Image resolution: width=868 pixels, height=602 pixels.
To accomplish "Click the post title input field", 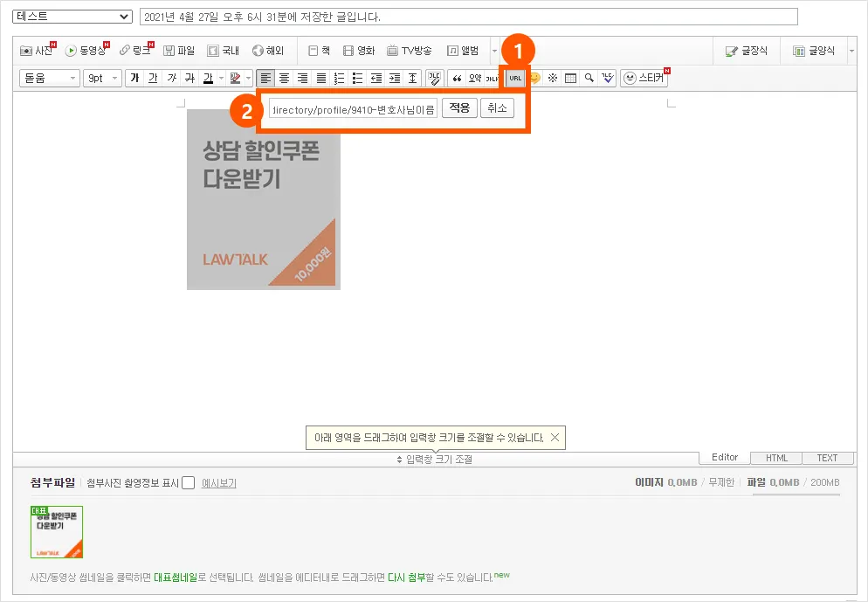I will pos(468,17).
